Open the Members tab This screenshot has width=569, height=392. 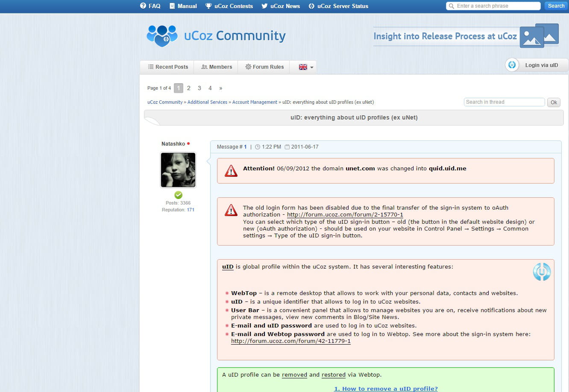click(x=216, y=67)
